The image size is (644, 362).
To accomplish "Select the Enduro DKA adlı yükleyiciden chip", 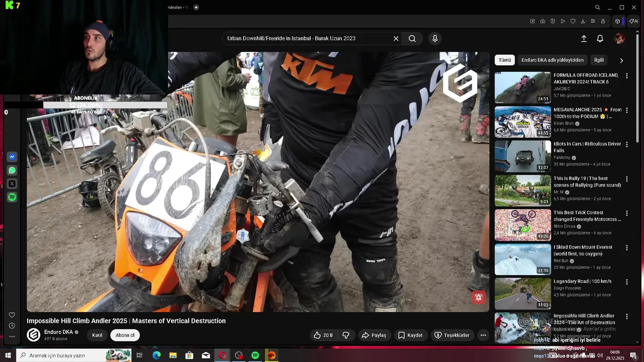I will click(x=552, y=60).
